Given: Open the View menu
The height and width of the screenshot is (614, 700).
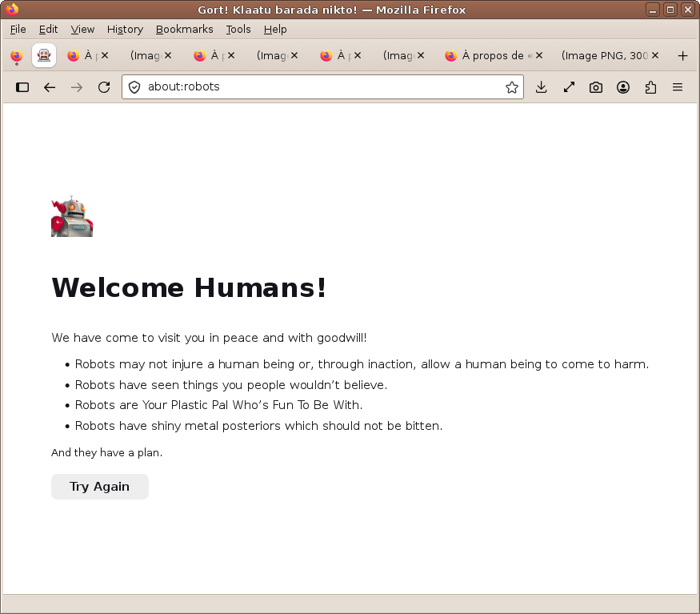Looking at the screenshot, I should coord(82,30).
